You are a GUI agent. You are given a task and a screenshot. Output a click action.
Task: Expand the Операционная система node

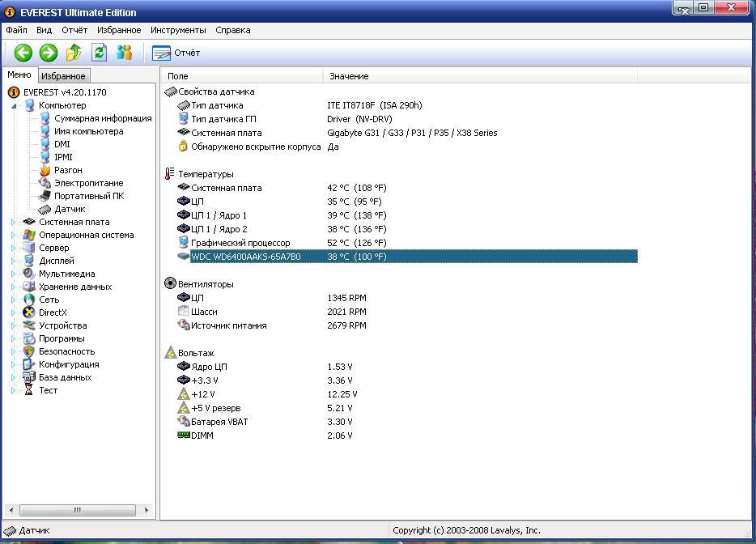[x=14, y=236]
